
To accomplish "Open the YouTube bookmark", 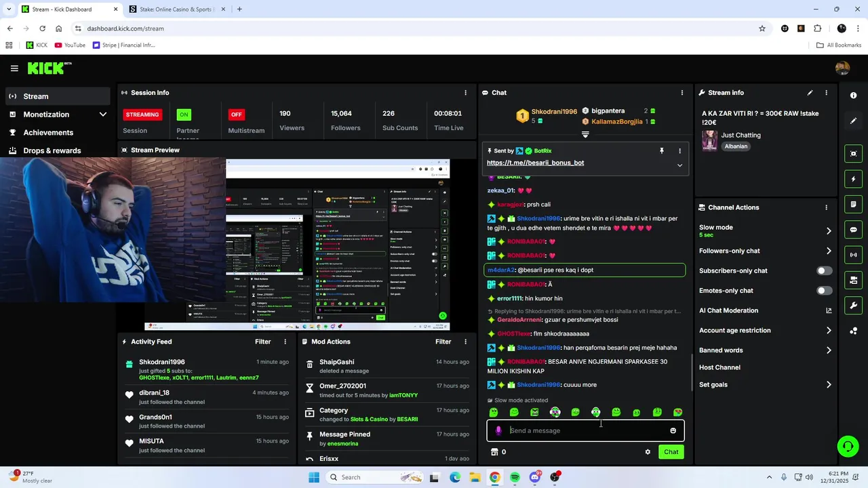I will [70, 45].
